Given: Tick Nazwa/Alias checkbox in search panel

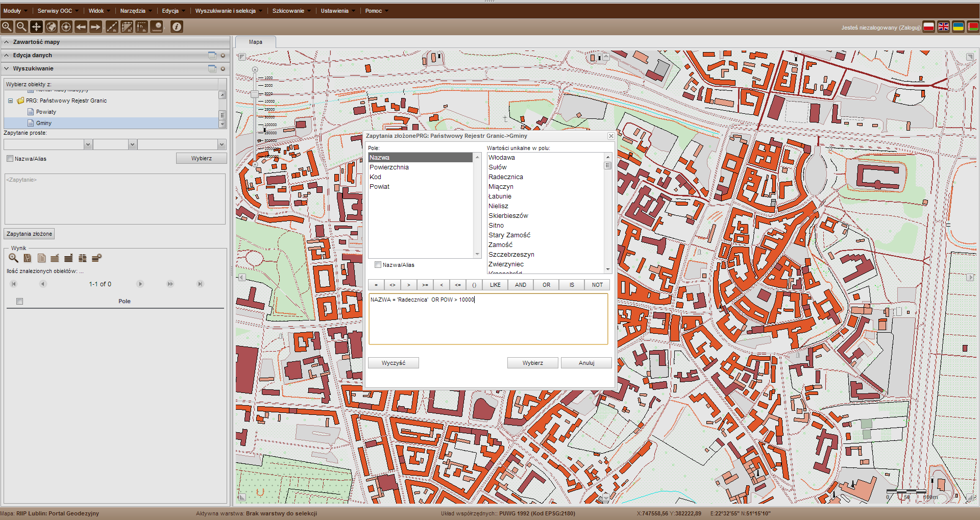Looking at the screenshot, I should pyautogui.click(x=10, y=159).
